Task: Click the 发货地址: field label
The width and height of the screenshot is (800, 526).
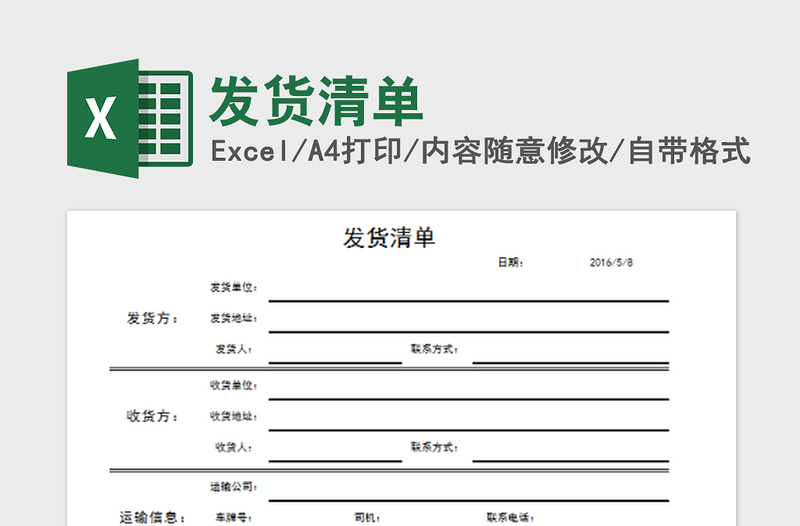Action: 234,318
